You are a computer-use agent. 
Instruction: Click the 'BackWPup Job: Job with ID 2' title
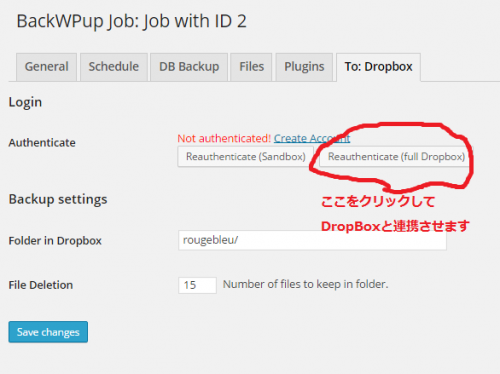[x=132, y=21]
